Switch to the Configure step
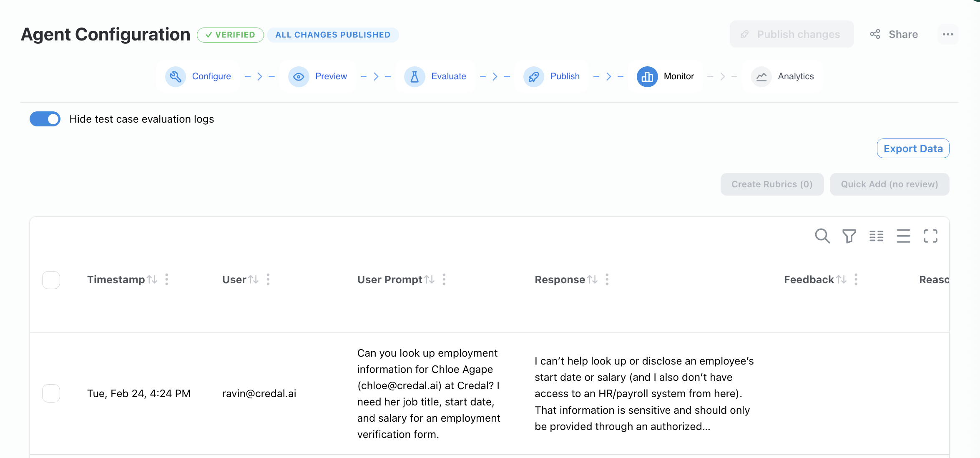Image resolution: width=980 pixels, height=458 pixels. pos(199,76)
